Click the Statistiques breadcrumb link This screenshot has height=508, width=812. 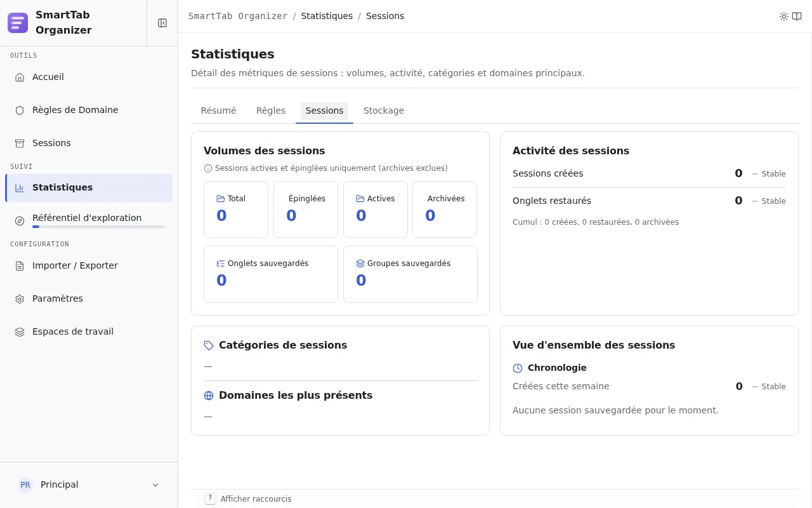click(327, 16)
